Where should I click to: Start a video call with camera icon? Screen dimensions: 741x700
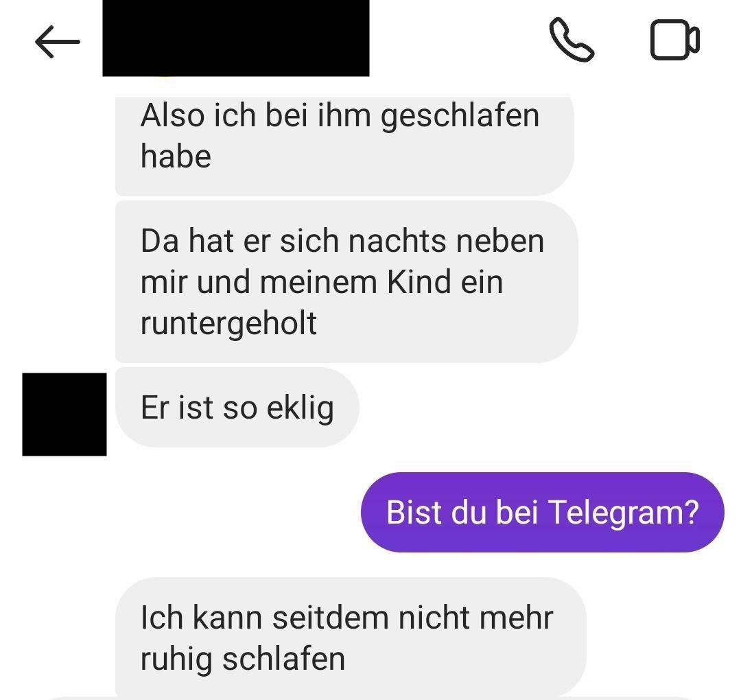pyautogui.click(x=675, y=40)
